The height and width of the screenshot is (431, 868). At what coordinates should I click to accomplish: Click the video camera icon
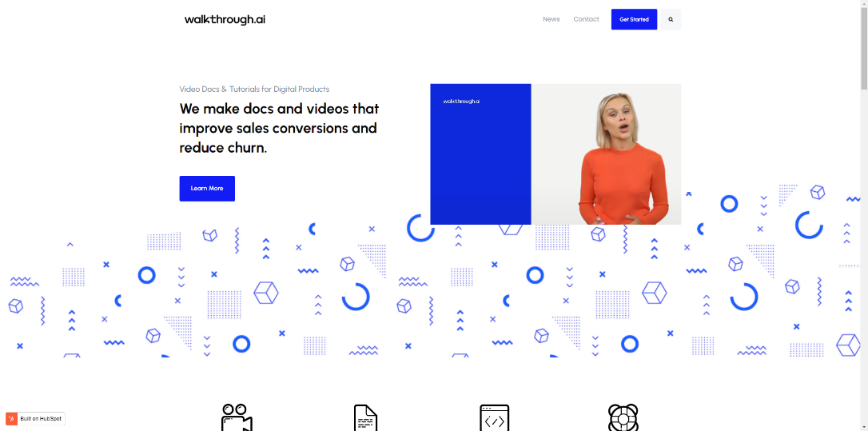click(x=237, y=417)
